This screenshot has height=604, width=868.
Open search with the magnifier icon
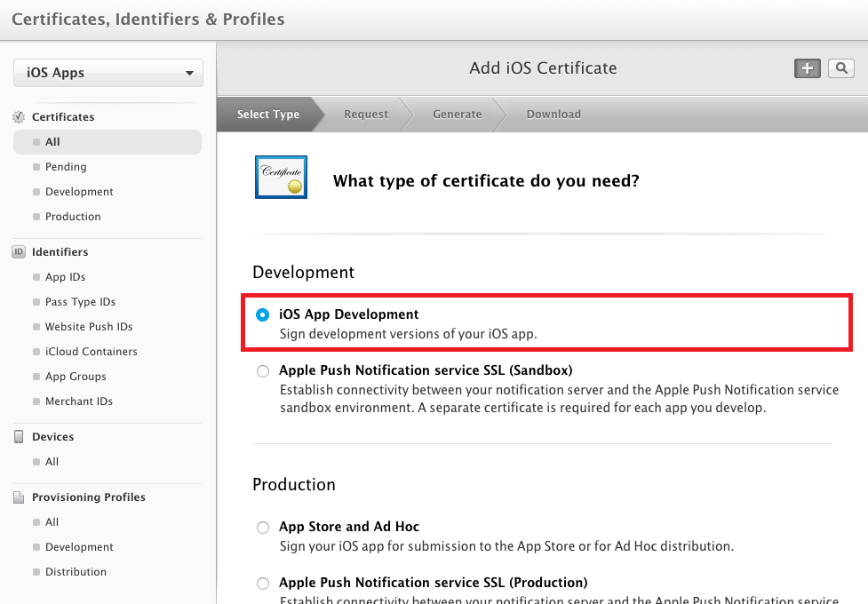(x=840, y=68)
